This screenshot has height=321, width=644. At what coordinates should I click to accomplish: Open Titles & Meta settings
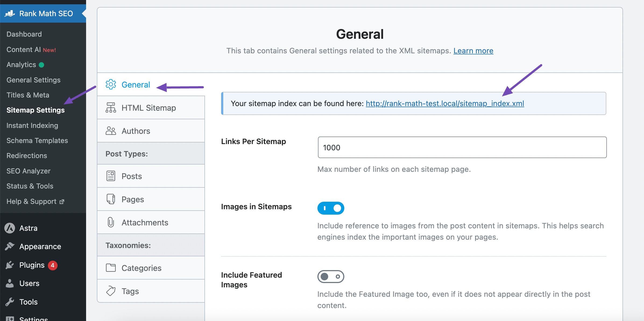[28, 95]
